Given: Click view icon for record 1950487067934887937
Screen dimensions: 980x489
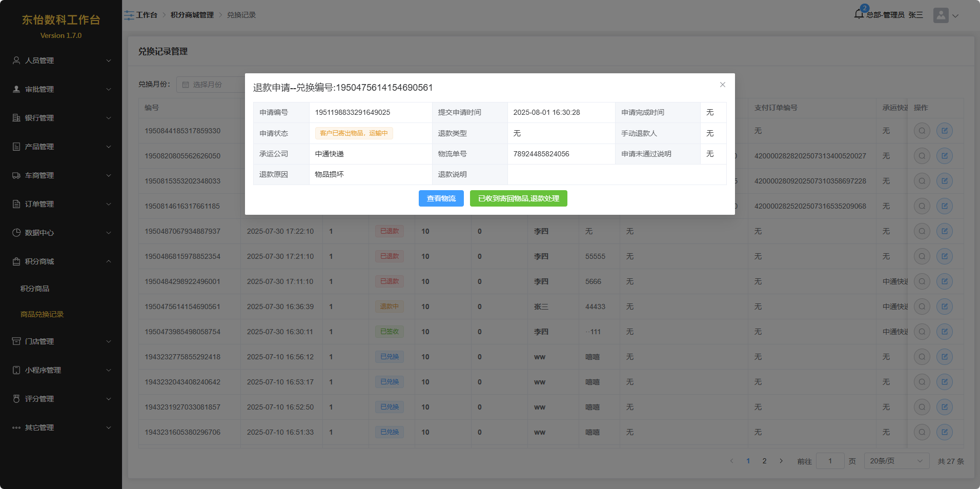Looking at the screenshot, I should [x=922, y=231].
